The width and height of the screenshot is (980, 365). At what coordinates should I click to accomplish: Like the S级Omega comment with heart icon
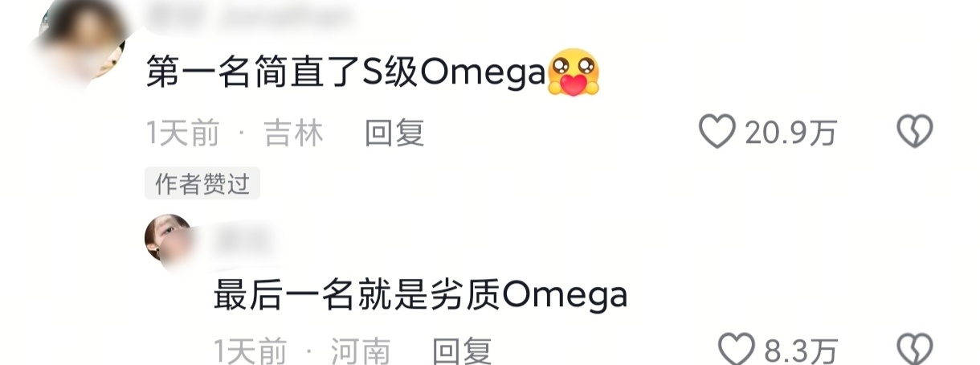point(717,132)
